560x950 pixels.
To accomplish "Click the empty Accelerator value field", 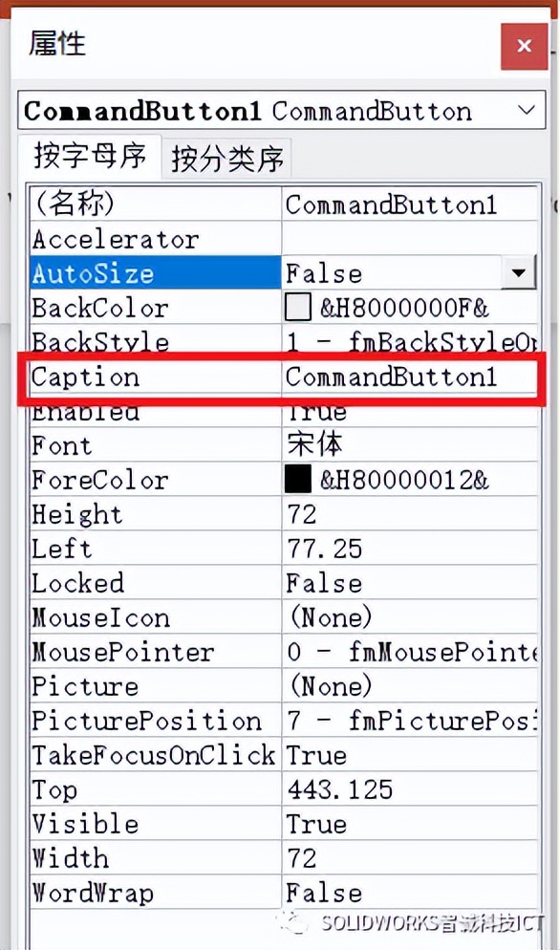I will click(410, 239).
